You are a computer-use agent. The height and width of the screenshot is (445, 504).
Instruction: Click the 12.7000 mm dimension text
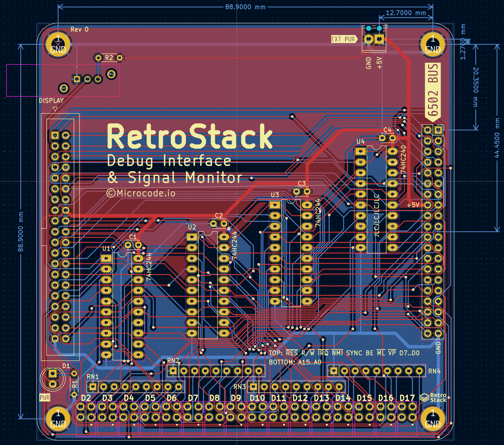406,13
